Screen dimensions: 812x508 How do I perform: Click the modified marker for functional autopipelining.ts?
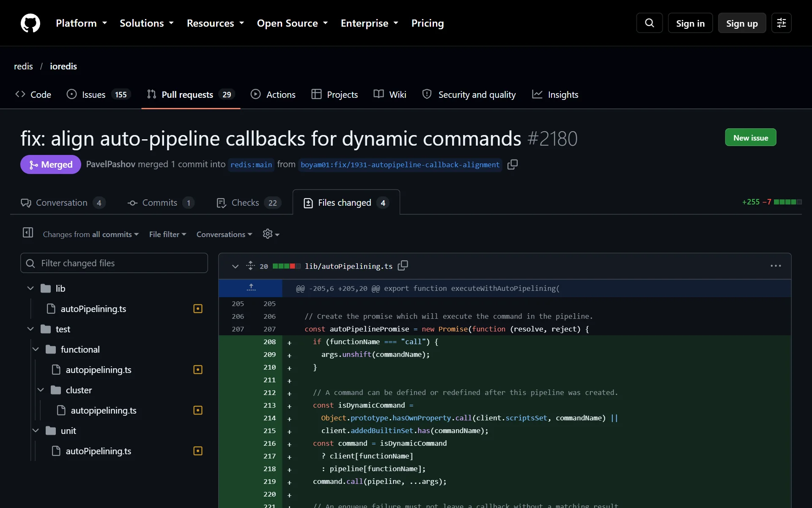point(198,370)
